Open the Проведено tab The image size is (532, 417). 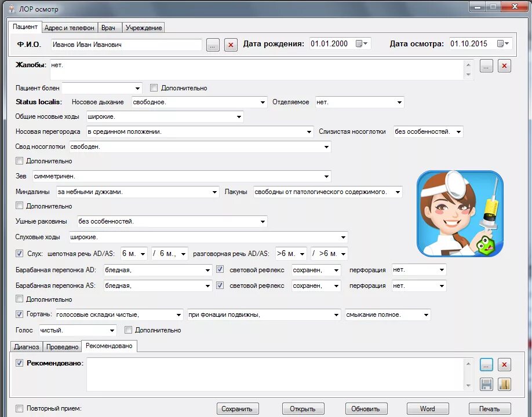pos(63,347)
